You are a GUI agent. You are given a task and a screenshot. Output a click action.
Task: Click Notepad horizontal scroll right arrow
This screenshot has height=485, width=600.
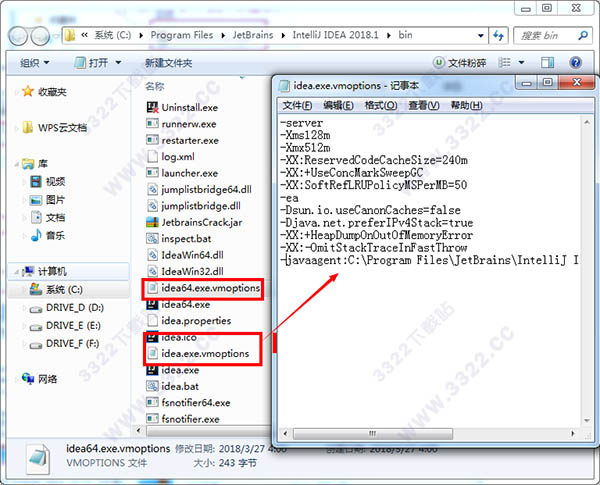[573, 434]
